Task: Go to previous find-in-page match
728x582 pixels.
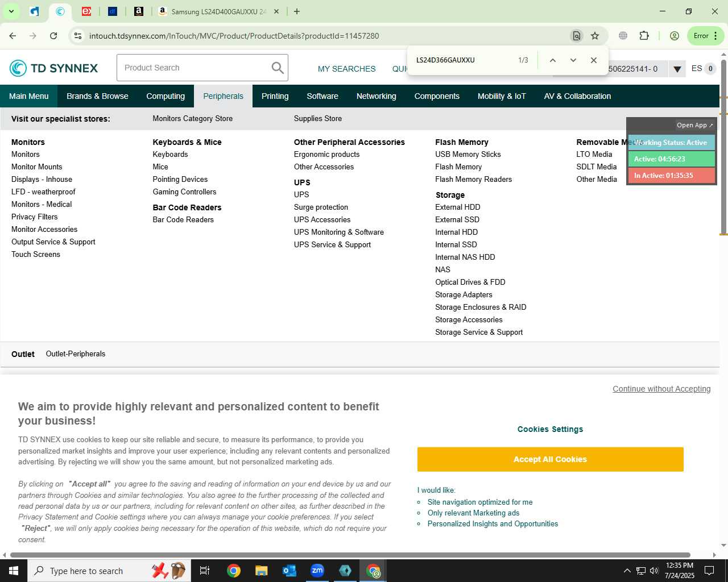Action: tap(552, 60)
